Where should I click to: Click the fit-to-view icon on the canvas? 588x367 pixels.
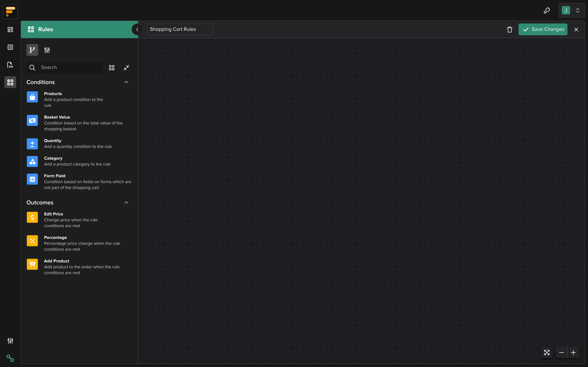tap(546, 353)
